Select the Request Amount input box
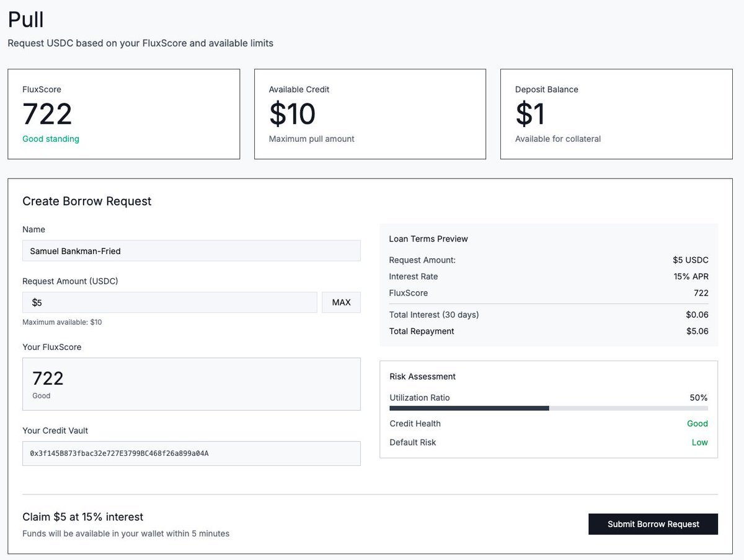The width and height of the screenshot is (744, 560). [167, 302]
